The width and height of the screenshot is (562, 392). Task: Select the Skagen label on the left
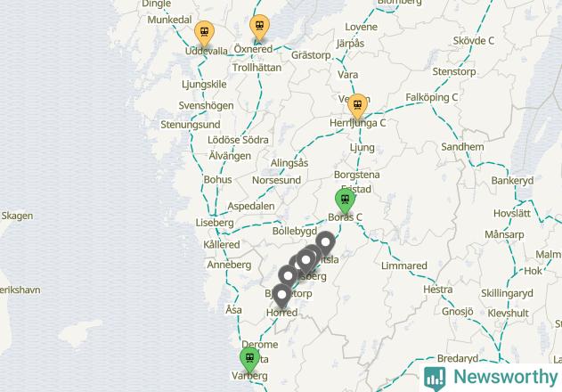point(17,216)
